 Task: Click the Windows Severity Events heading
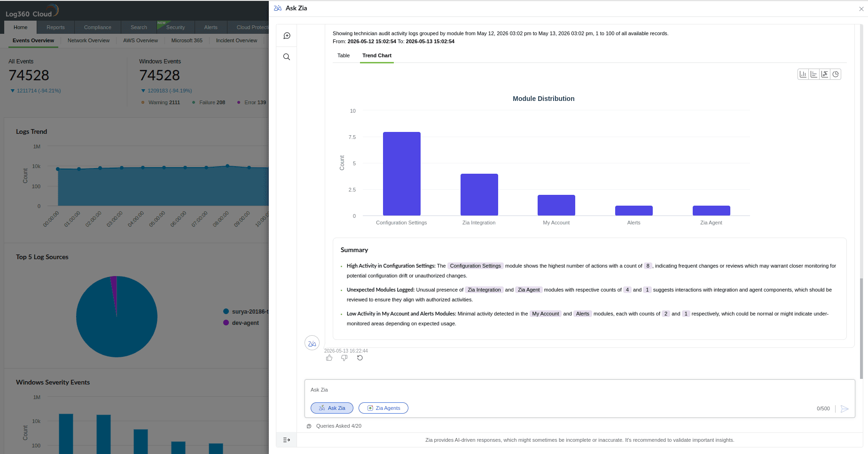coord(53,383)
